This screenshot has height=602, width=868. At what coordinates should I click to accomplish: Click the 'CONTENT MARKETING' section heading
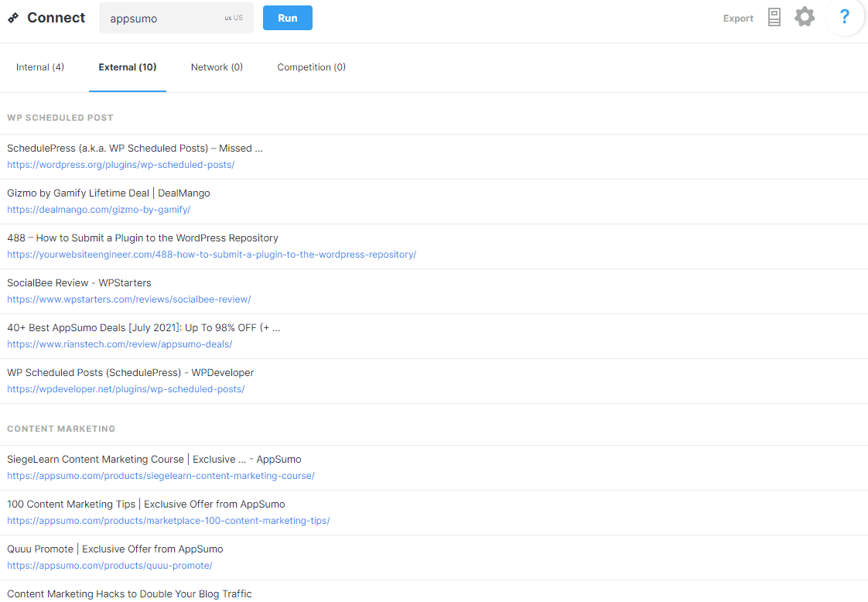[61, 429]
